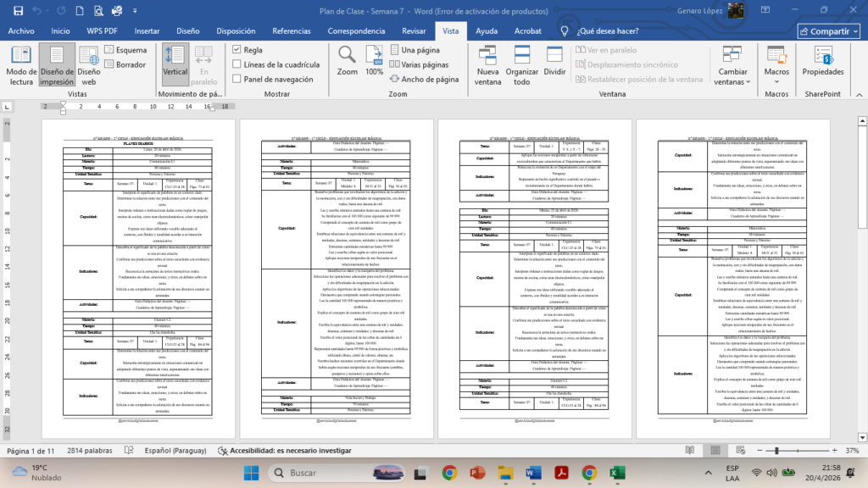Open the Revisar tab

[x=414, y=31]
